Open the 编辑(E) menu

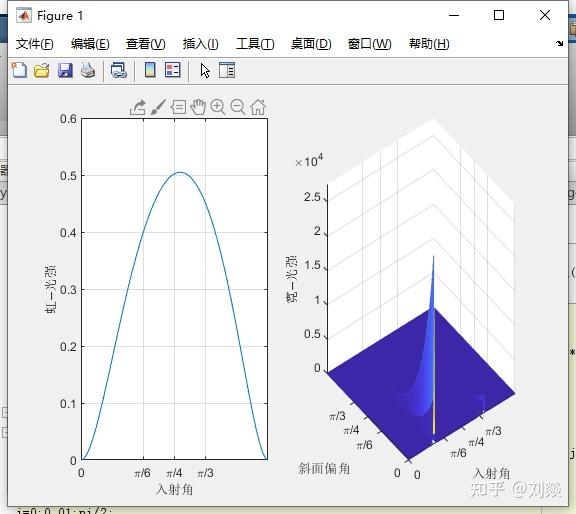[x=90, y=44]
